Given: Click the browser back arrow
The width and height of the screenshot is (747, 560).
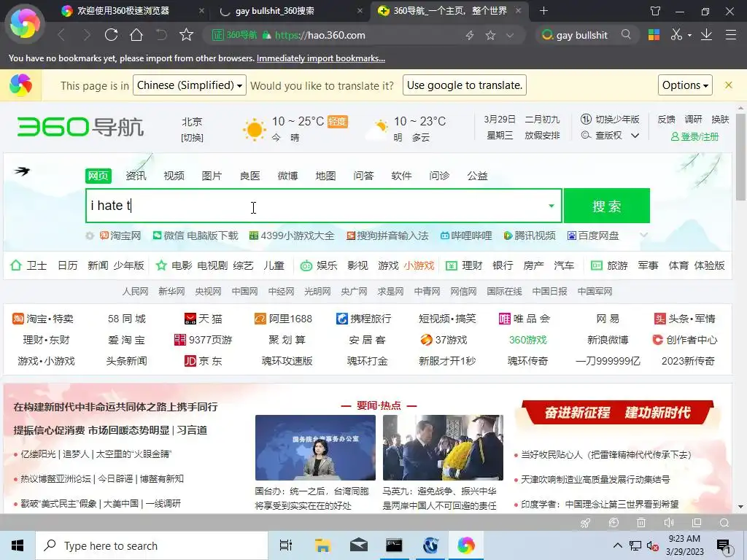Looking at the screenshot, I should 61,35.
